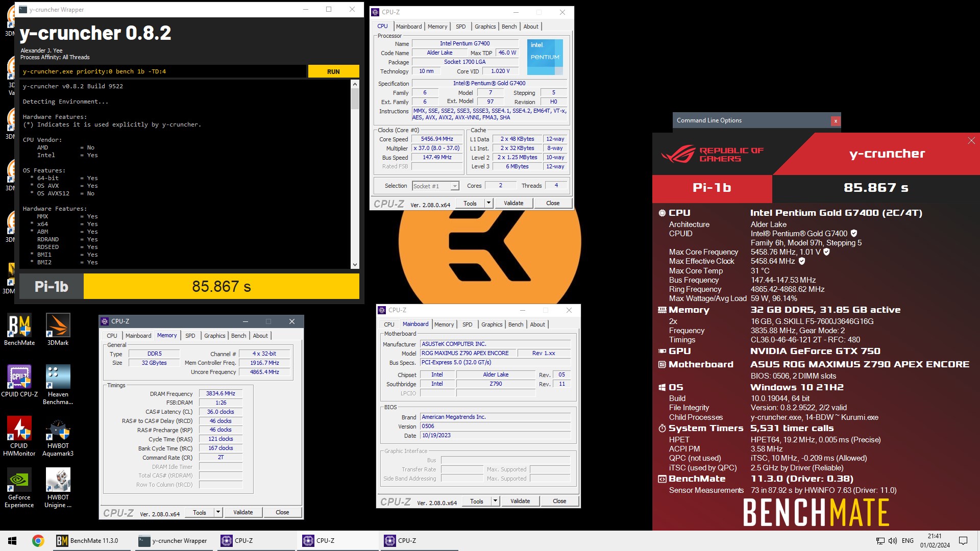The width and height of the screenshot is (980, 551).
Task: Activate the first CPU-Z taskbar item
Action: pos(255,541)
